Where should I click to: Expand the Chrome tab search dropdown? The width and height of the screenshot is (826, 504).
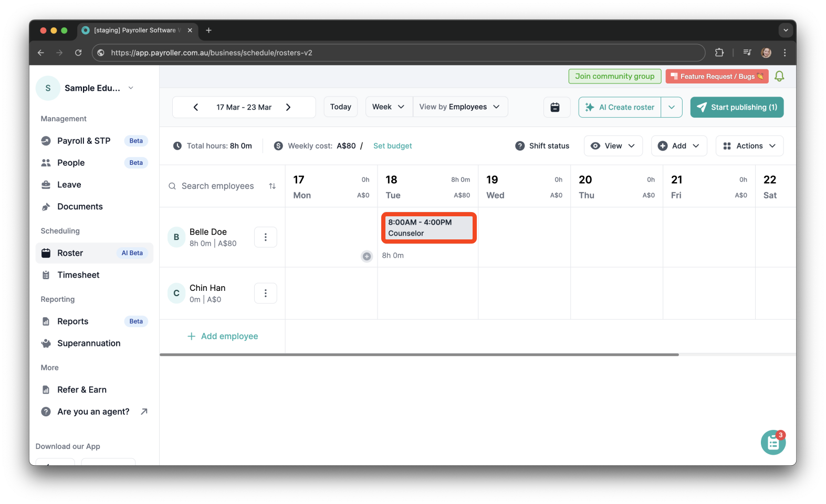(786, 30)
